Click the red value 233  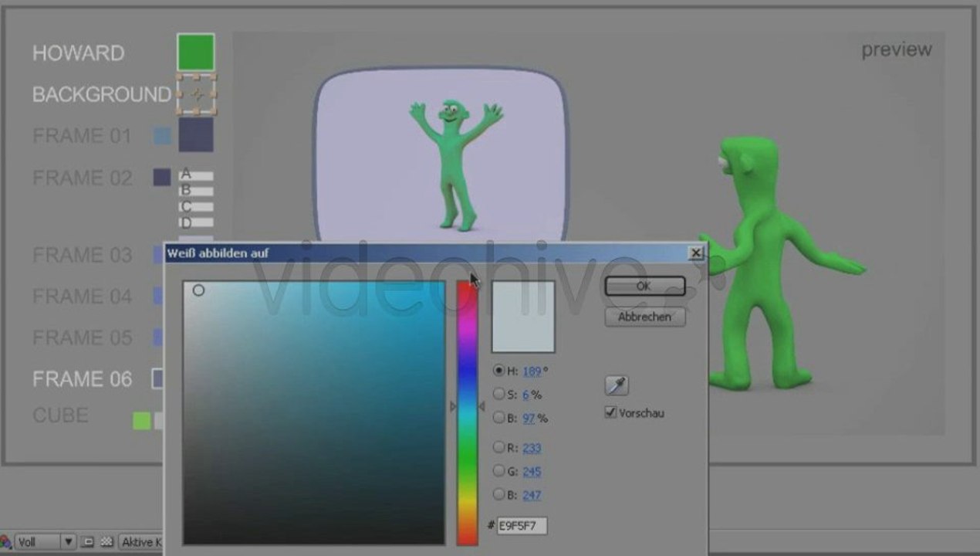(532, 448)
